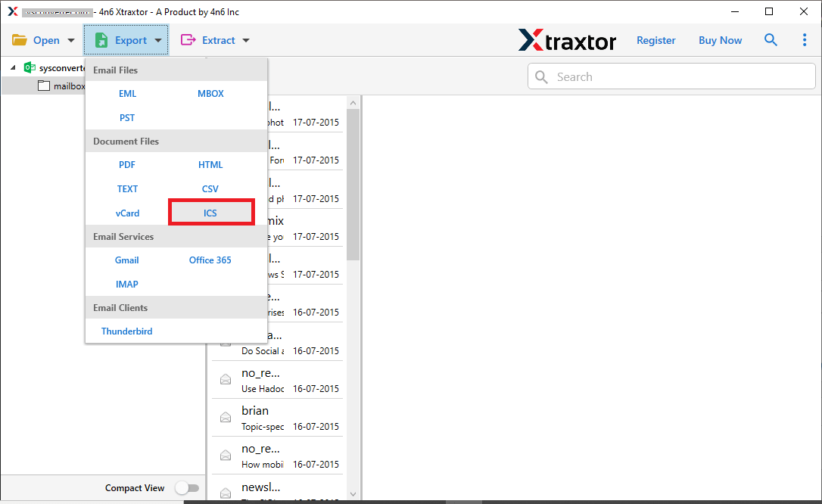Export to Gmail service
The image size is (822, 504).
(x=127, y=260)
